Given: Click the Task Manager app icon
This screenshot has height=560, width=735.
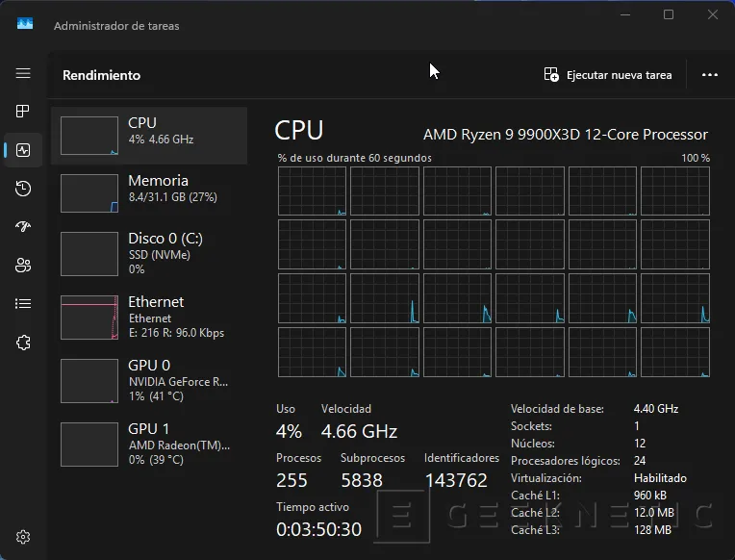Looking at the screenshot, I should pos(25,23).
